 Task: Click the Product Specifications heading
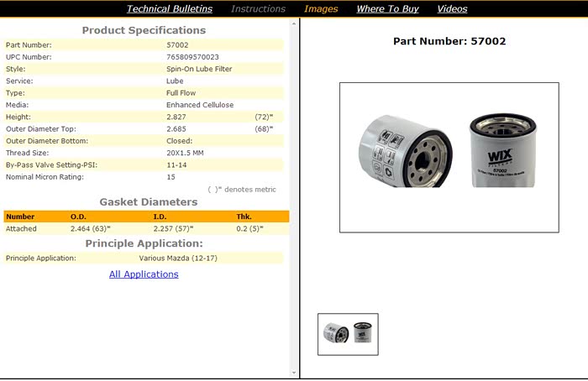[x=144, y=30]
